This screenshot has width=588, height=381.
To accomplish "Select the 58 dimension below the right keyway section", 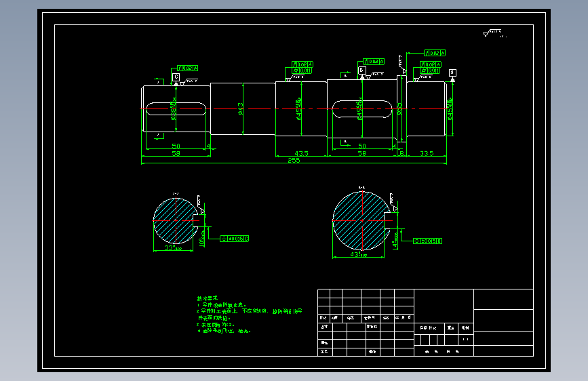I will click(x=362, y=153).
